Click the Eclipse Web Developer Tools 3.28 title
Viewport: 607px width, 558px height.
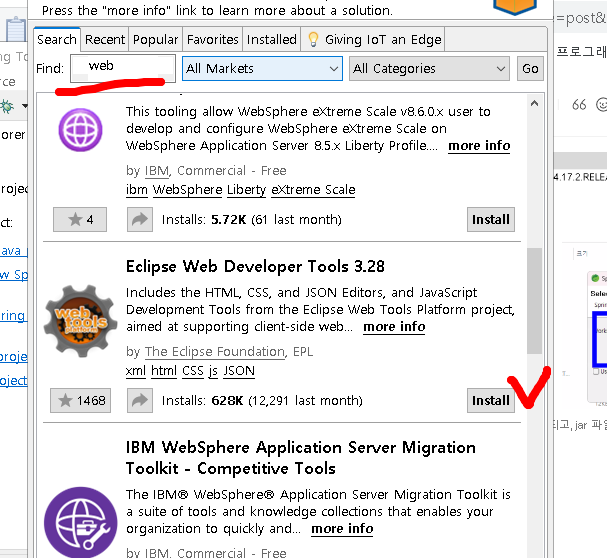(255, 267)
